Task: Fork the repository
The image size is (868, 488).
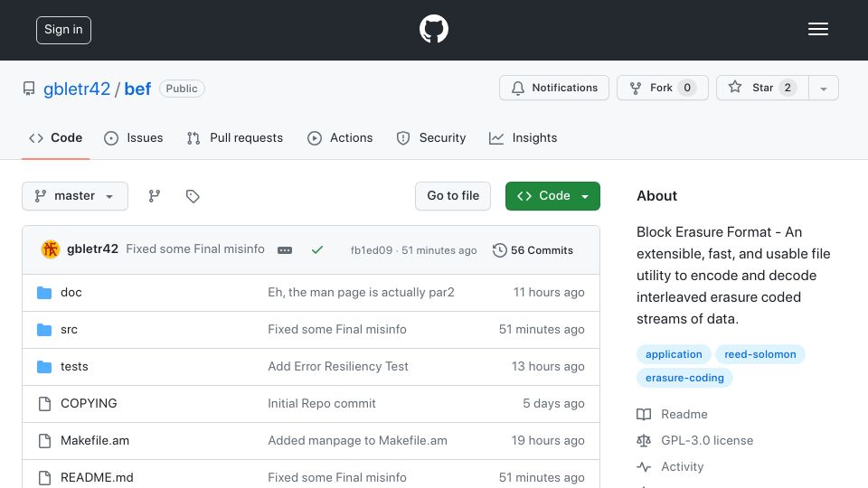Action: tap(663, 88)
